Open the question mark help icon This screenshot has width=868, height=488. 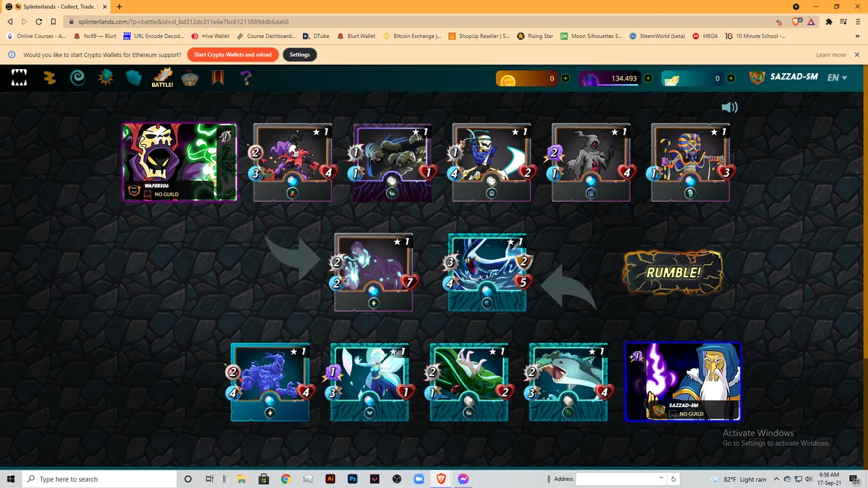click(245, 78)
